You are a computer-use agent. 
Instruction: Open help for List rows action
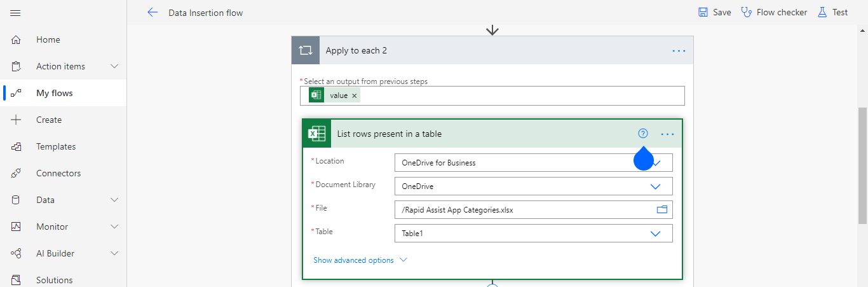click(643, 134)
